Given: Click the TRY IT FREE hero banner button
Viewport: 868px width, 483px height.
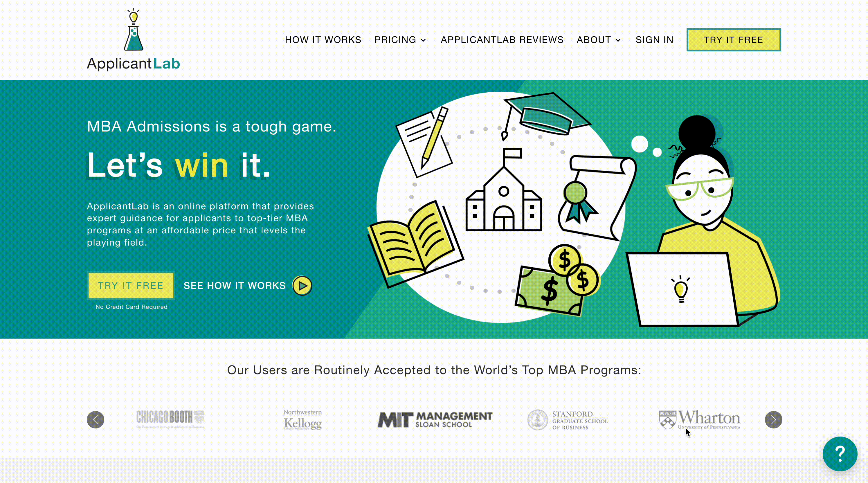Looking at the screenshot, I should click(x=130, y=286).
